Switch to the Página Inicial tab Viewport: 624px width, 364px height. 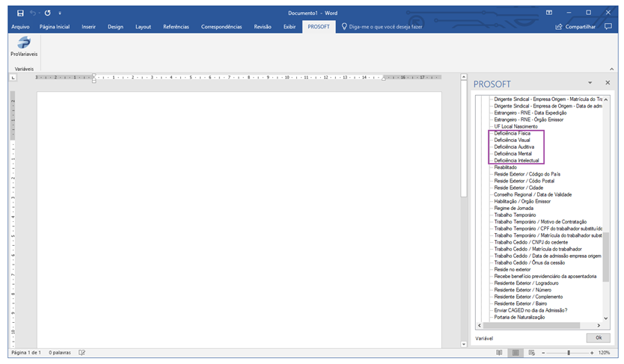click(x=55, y=27)
